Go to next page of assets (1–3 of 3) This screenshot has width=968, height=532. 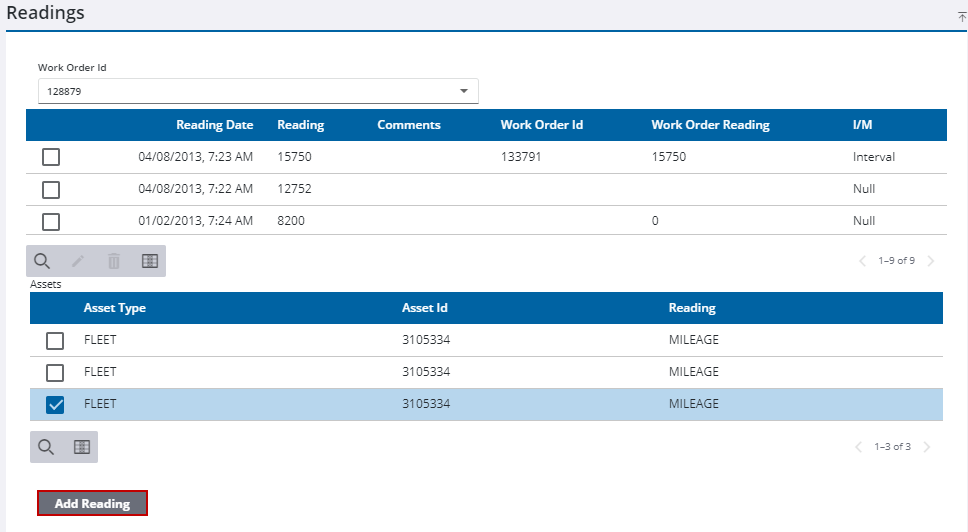pos(927,447)
